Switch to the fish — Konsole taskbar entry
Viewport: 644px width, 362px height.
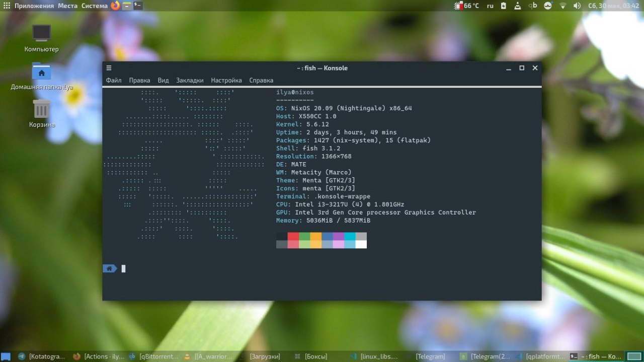click(596, 356)
